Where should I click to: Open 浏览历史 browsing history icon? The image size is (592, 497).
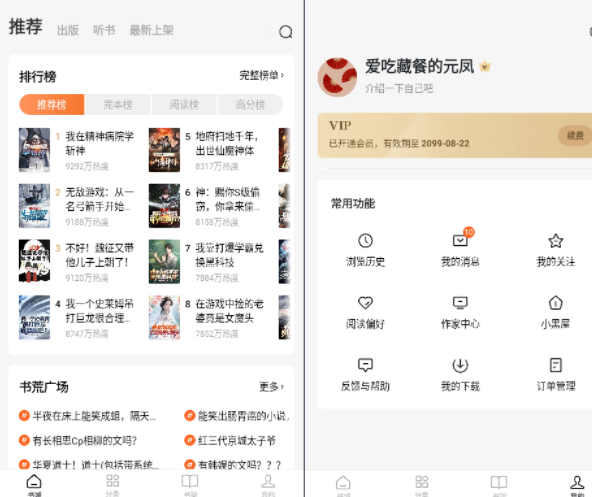[365, 241]
